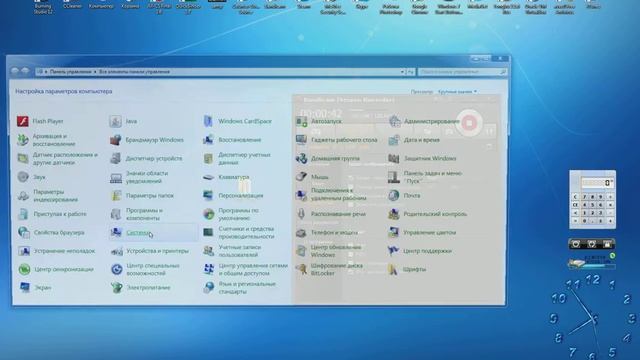Go back with the Back navigation arrow
This screenshot has height=360, width=640.
point(15,71)
